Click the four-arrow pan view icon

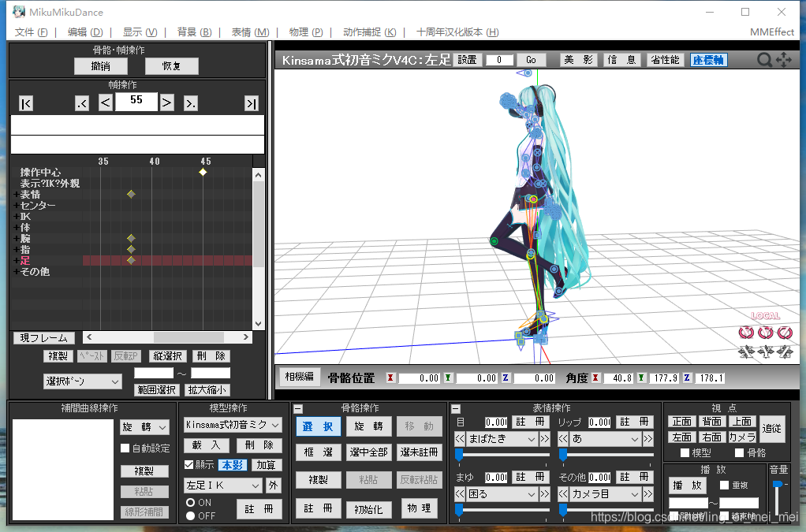pyautogui.click(x=783, y=60)
